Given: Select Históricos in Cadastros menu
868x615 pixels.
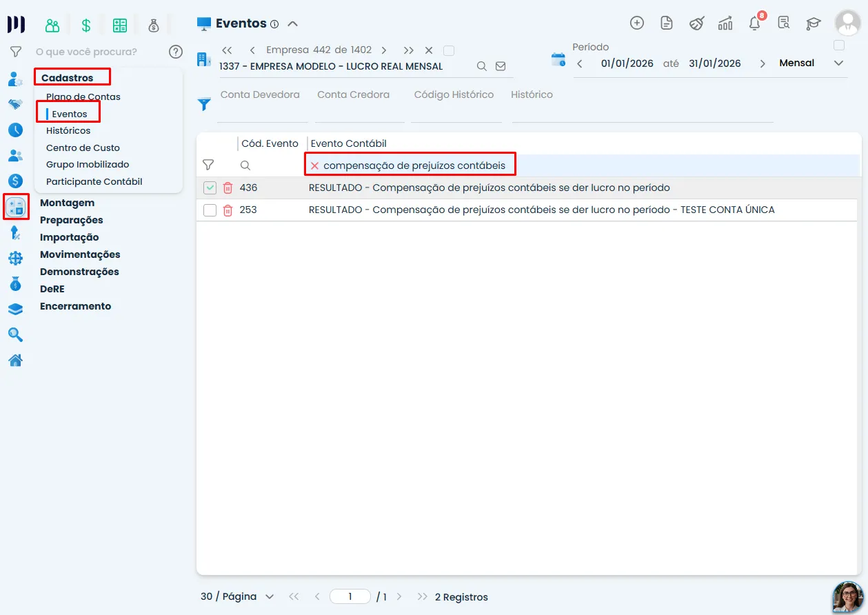Looking at the screenshot, I should tap(68, 130).
